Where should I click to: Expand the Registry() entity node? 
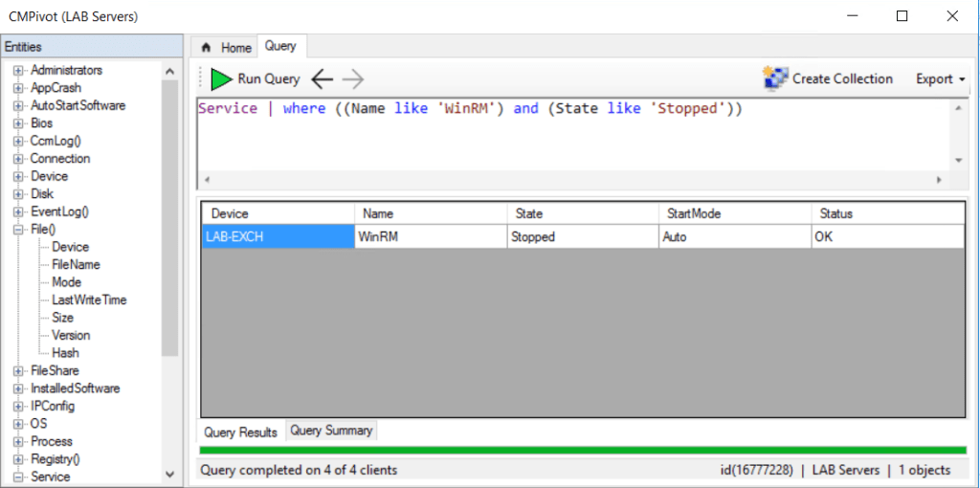[x=18, y=459]
